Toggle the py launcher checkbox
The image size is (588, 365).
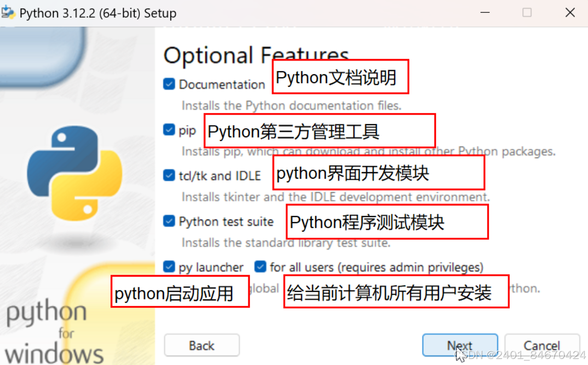pyautogui.click(x=169, y=267)
